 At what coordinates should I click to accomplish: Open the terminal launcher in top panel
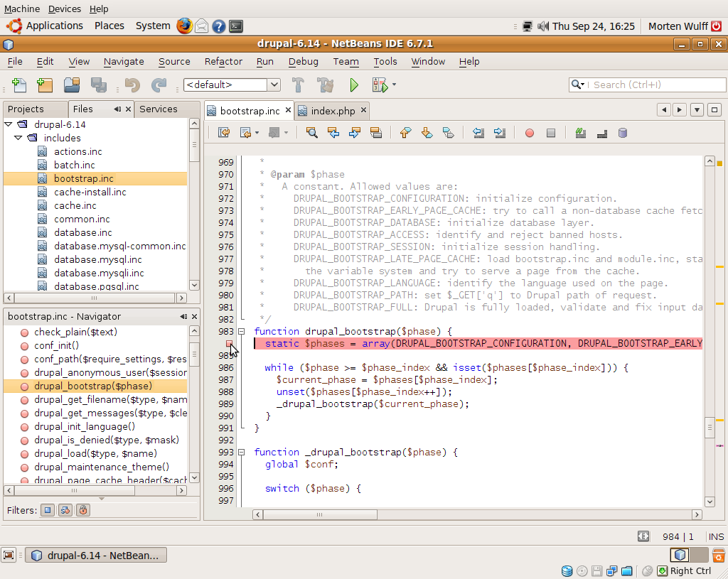pyautogui.click(x=236, y=26)
